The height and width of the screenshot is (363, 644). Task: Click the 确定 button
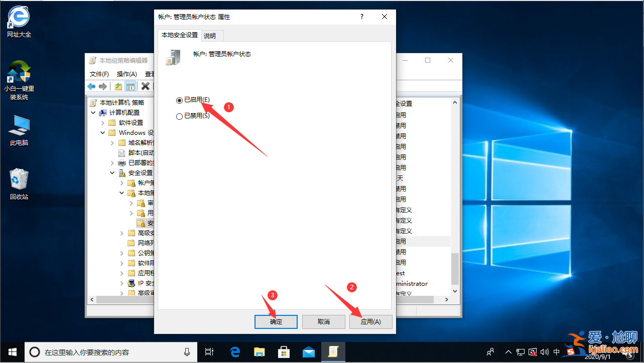276,321
